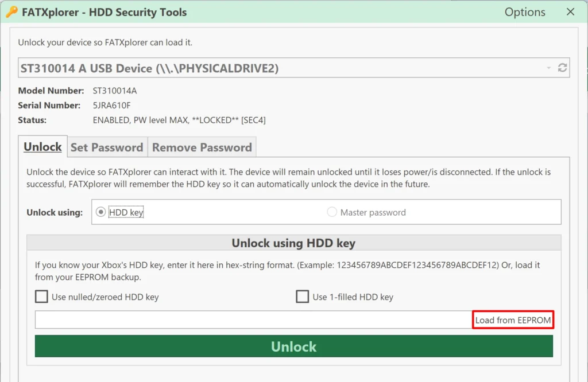Expand the device list dropdown arrow
Screen dimensions: 588x382
(x=548, y=68)
